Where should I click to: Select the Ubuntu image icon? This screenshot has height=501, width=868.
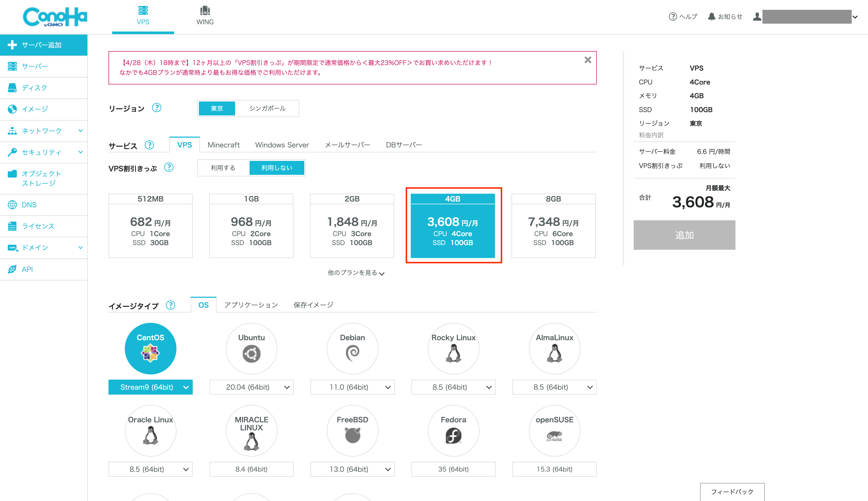pos(251,349)
